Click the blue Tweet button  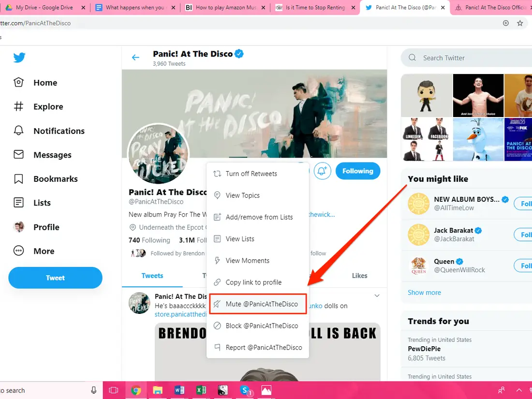click(x=55, y=278)
